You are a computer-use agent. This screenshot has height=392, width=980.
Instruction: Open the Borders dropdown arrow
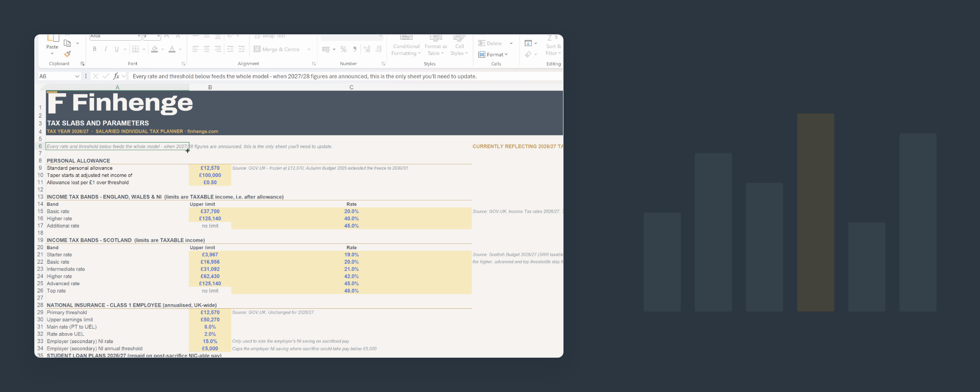coord(144,49)
